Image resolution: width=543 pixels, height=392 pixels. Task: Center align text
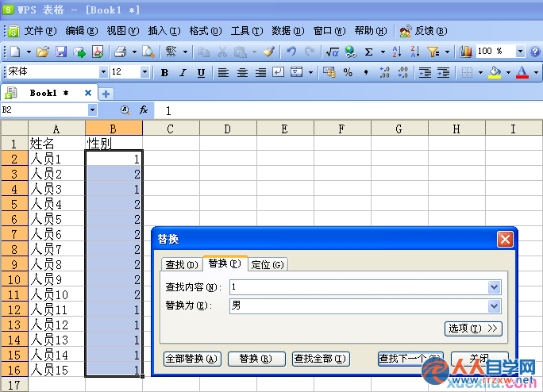tap(242, 73)
